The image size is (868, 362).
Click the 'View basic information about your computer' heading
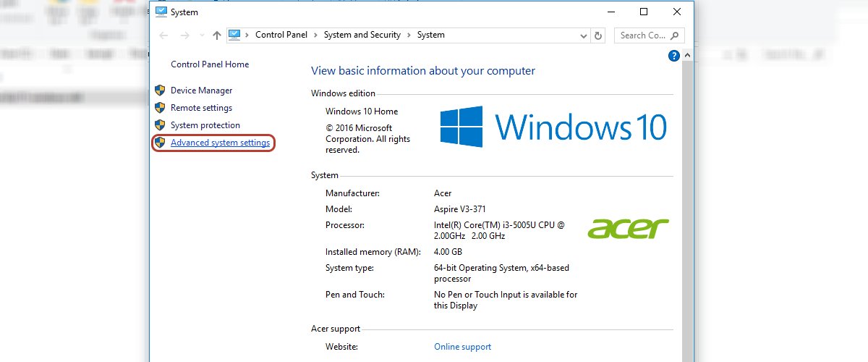(x=423, y=71)
